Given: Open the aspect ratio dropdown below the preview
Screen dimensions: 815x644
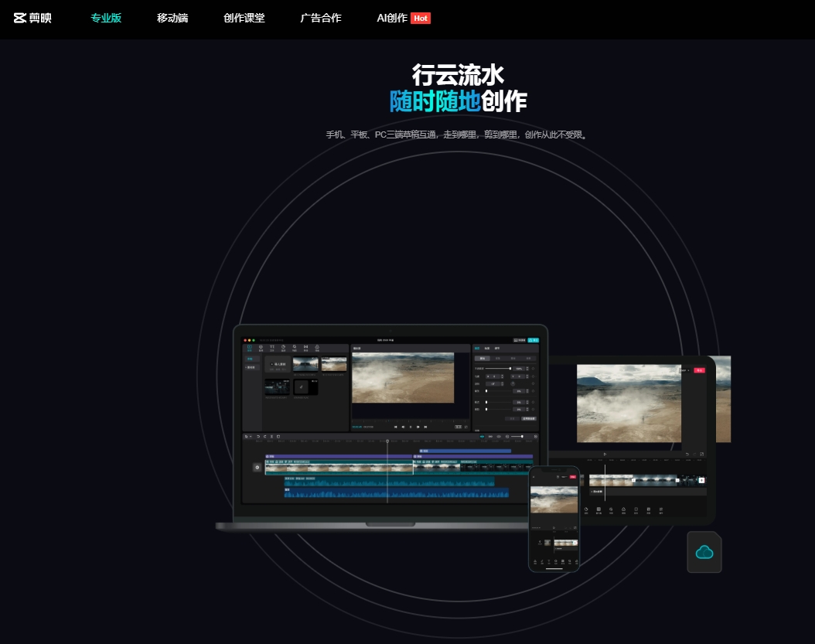Looking at the screenshot, I should pos(458,427).
